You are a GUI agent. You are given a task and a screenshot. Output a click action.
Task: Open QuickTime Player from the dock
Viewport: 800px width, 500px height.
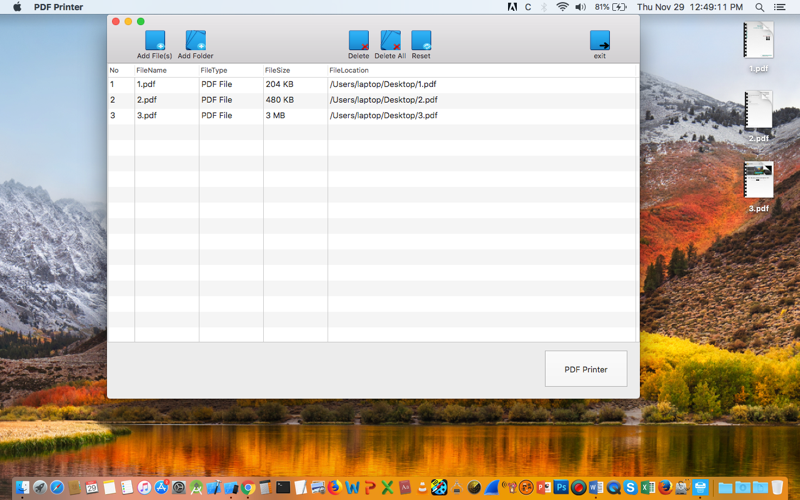(x=613, y=487)
